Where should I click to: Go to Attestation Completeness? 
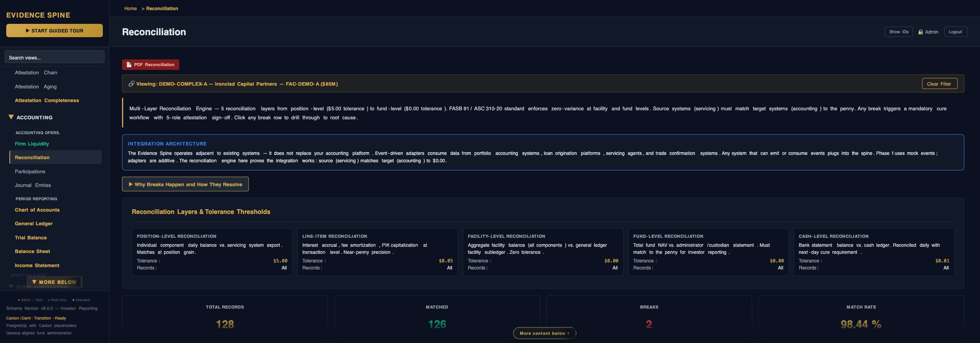47,101
